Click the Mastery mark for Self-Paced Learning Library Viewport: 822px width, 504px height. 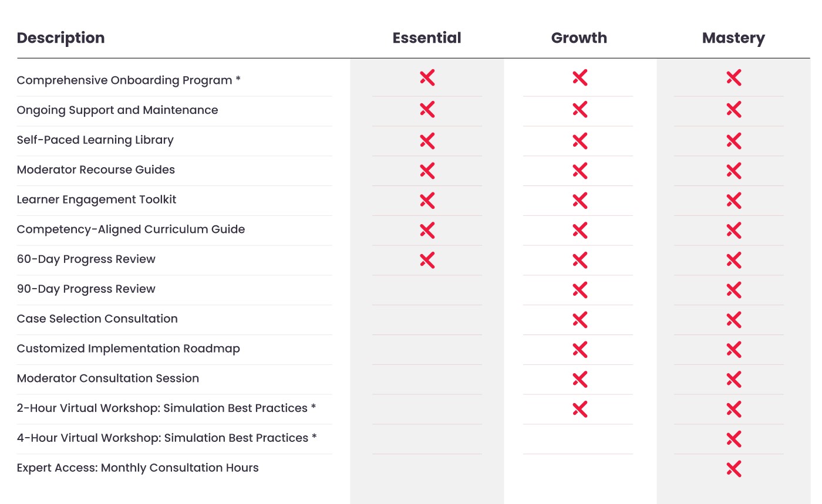click(x=733, y=140)
